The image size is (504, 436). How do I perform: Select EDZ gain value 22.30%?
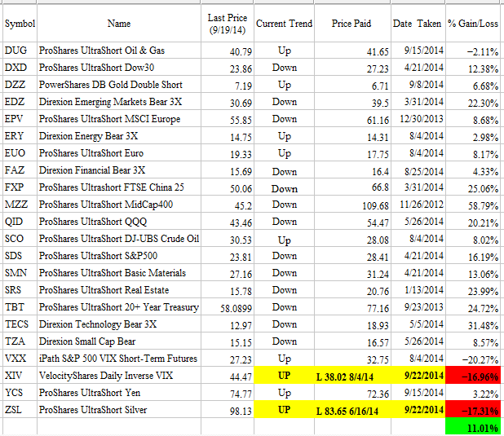click(475, 102)
